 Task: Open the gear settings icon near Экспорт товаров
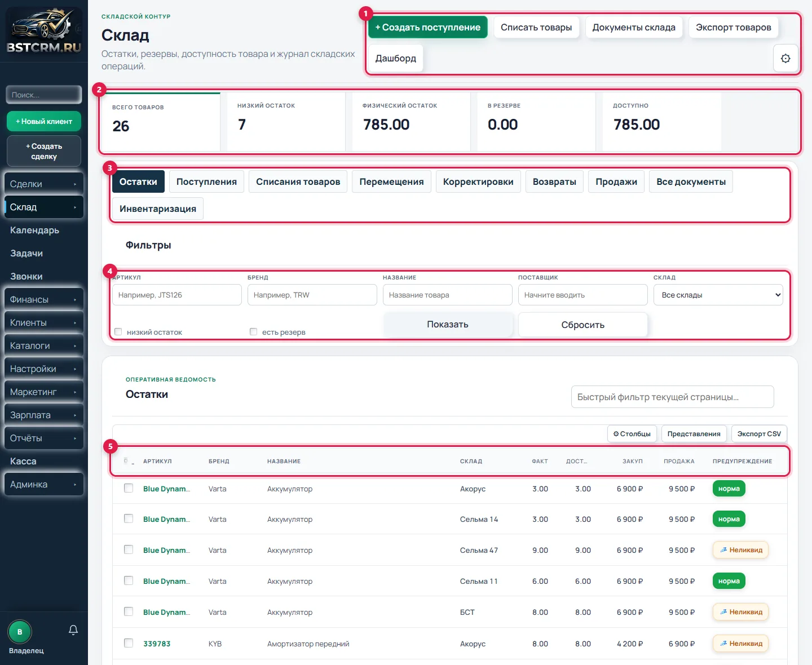tap(785, 58)
